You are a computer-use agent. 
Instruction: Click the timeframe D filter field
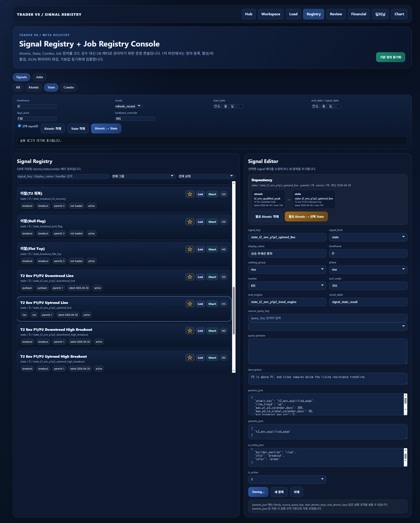coord(37,106)
